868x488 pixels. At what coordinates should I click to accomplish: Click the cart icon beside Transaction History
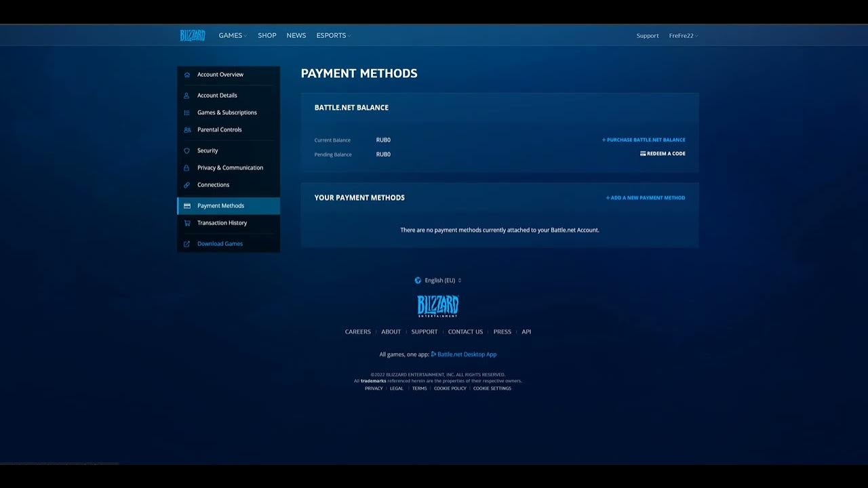coord(187,222)
